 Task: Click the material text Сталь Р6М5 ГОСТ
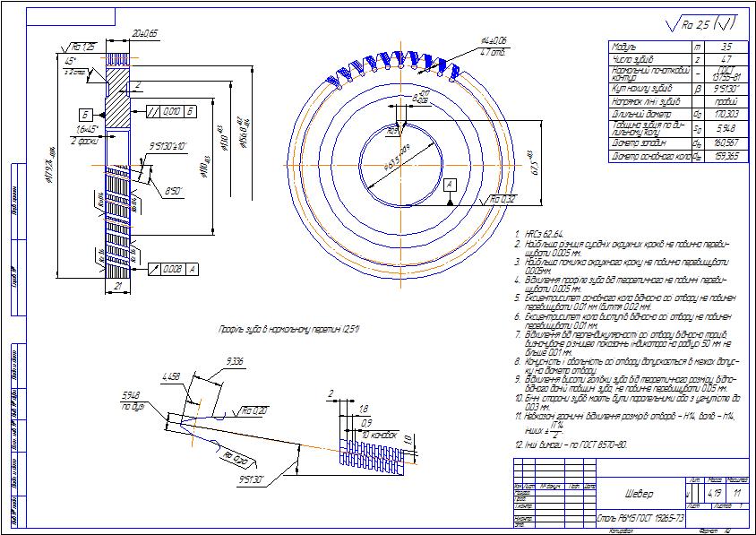(640, 520)
